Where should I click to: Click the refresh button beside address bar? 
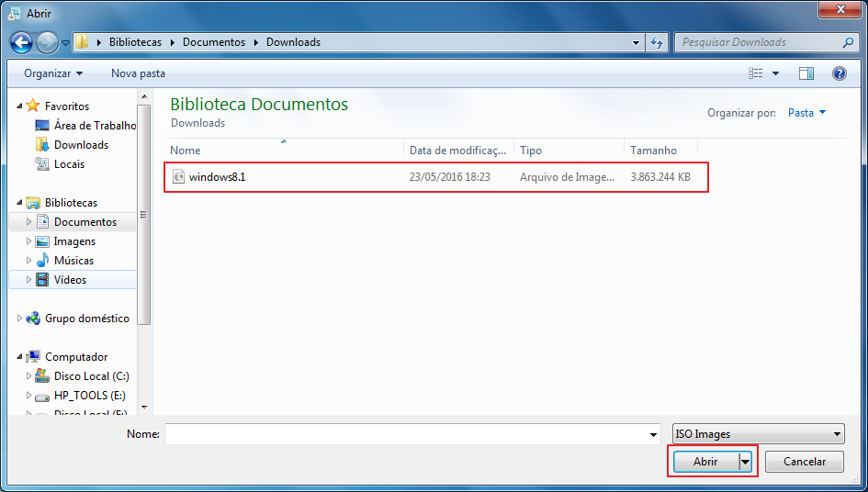pyautogui.click(x=657, y=42)
